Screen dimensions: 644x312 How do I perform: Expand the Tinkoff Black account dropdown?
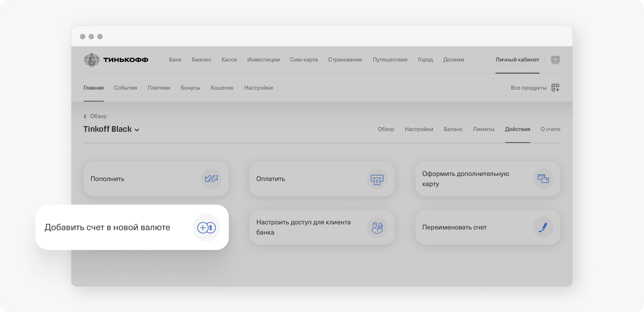click(137, 130)
